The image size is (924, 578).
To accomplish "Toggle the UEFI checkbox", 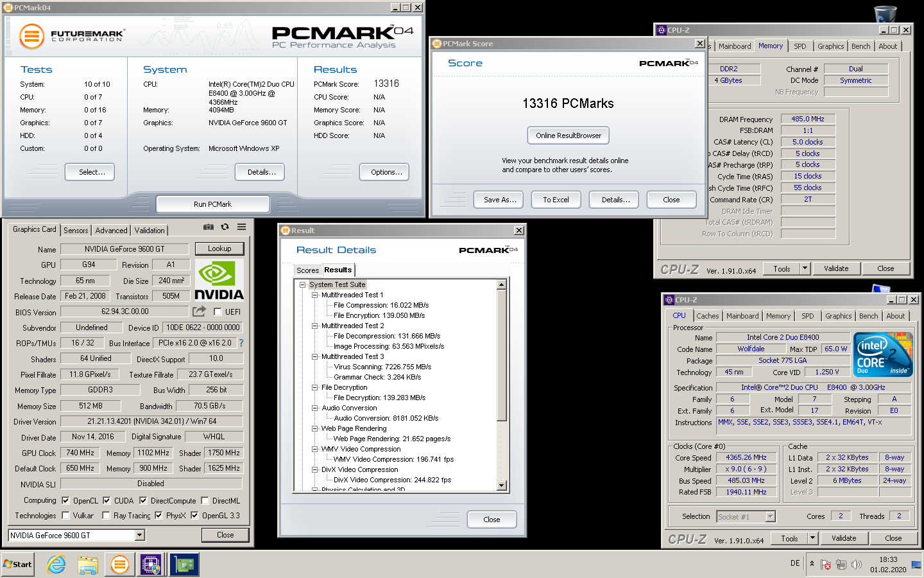I will click(x=218, y=311).
